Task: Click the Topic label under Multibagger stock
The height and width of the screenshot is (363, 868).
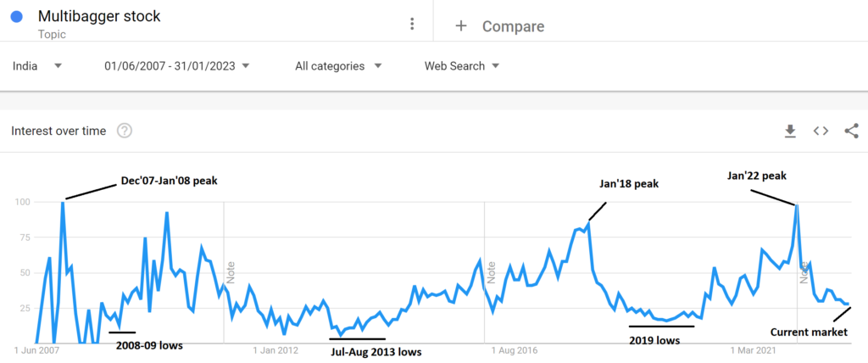Action: (52, 35)
